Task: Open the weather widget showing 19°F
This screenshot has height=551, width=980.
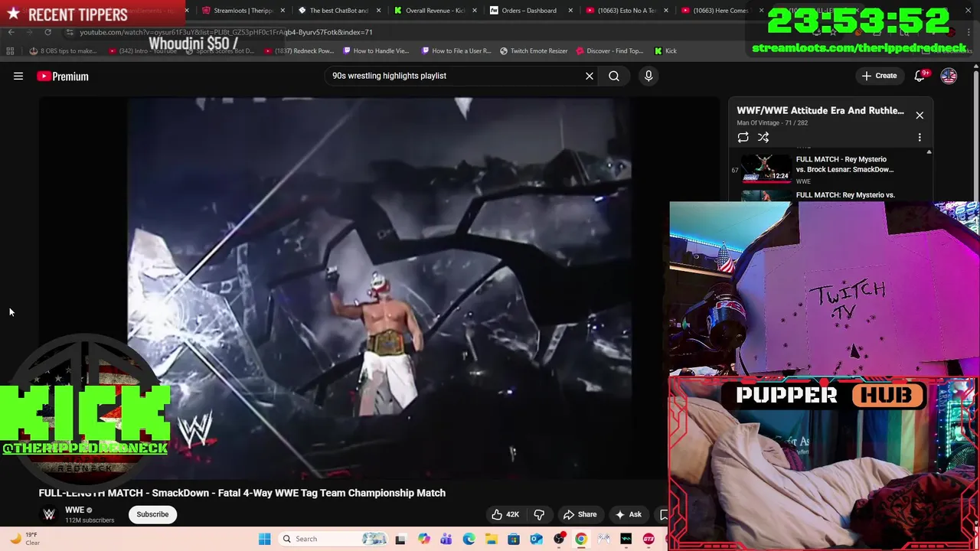Action: click(x=24, y=539)
